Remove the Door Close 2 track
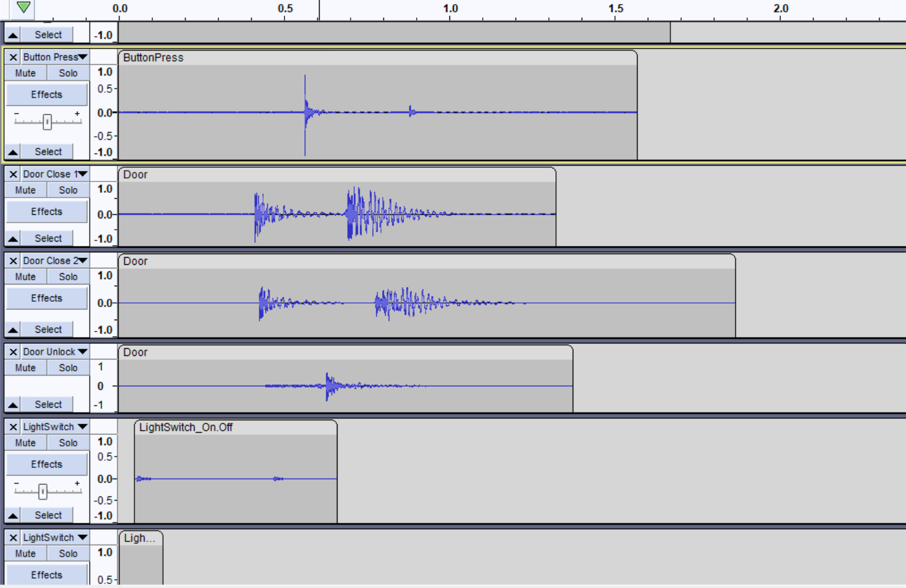This screenshot has width=906, height=588. (x=13, y=261)
